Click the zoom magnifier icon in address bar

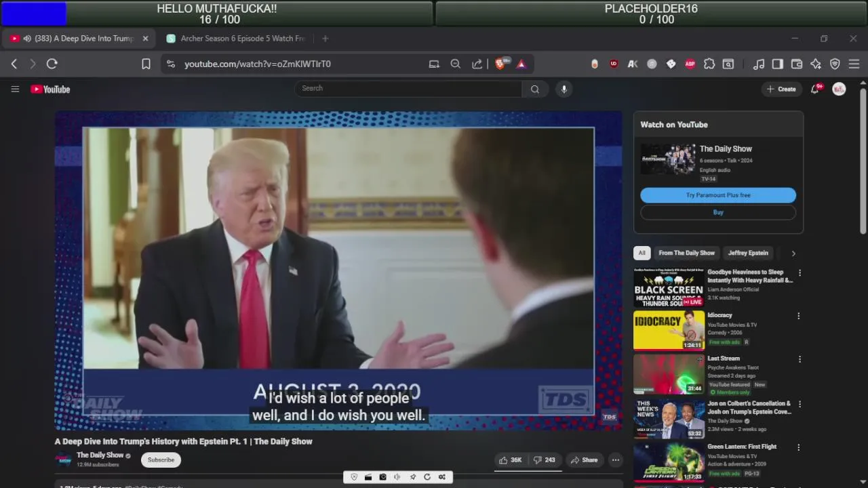456,64
